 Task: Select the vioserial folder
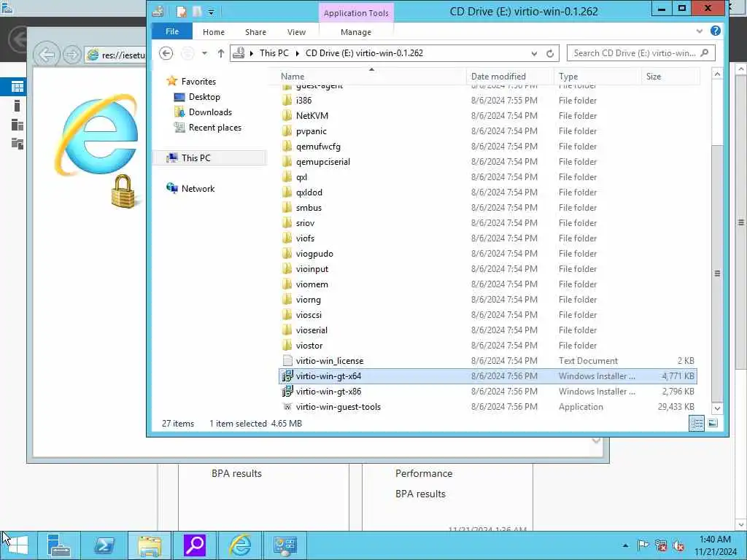tap(311, 330)
